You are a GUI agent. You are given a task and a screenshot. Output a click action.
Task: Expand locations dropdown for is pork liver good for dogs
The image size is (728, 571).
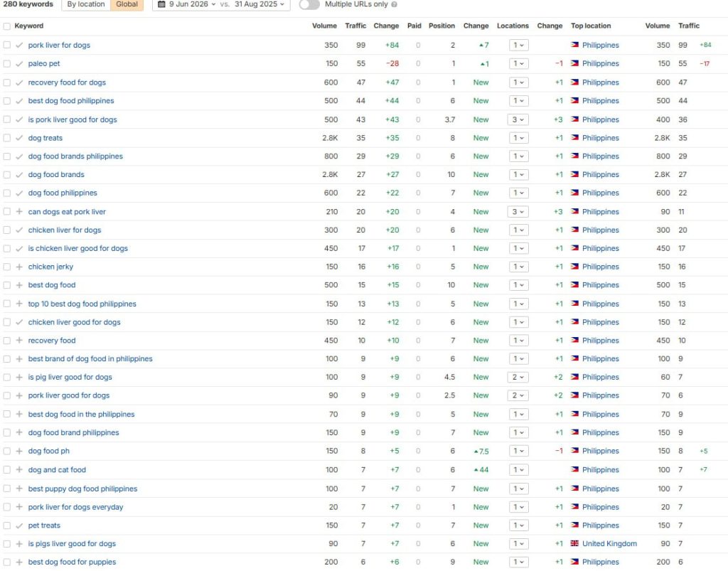tap(518, 119)
